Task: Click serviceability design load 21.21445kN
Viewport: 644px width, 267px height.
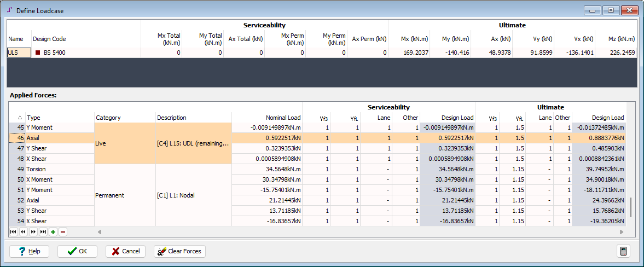Action: click(x=448, y=200)
